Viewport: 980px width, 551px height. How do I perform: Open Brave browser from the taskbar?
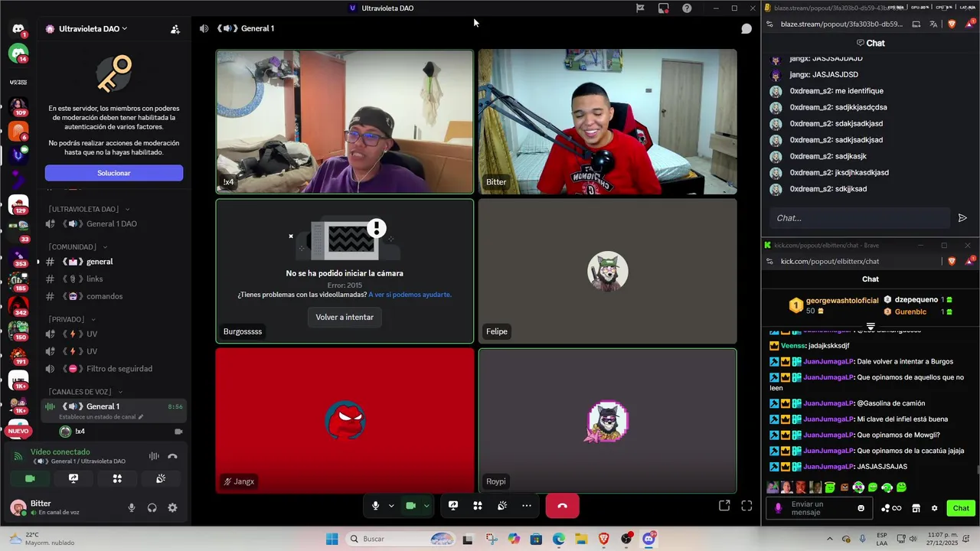coord(604,539)
